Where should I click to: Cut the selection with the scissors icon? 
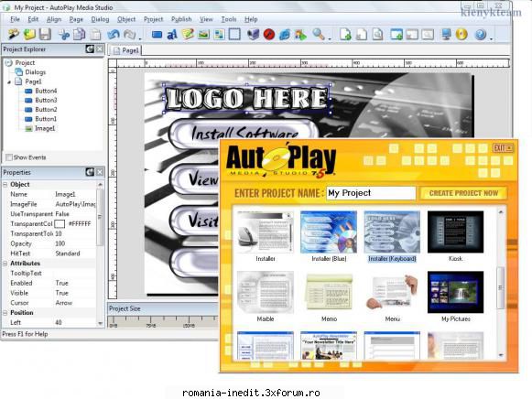coord(63,34)
